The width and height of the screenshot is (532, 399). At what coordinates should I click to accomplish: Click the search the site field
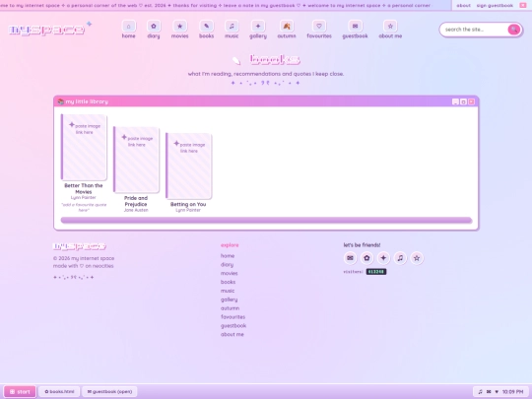tap(475, 30)
